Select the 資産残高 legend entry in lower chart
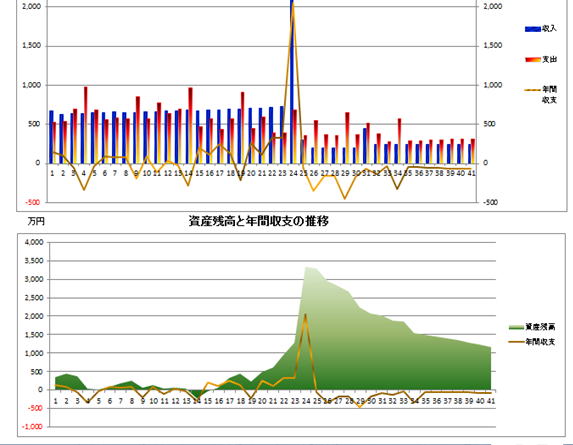Screen dimensions: 573x445 [532, 327]
